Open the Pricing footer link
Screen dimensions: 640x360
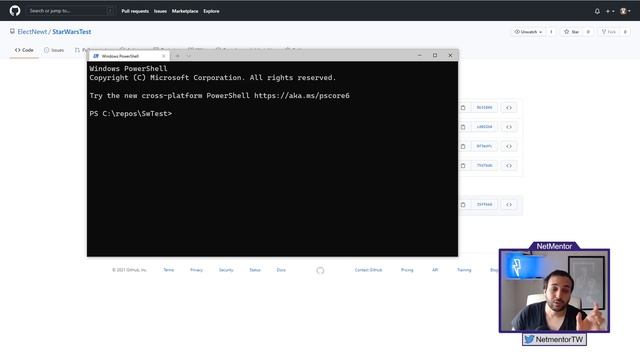(407, 270)
